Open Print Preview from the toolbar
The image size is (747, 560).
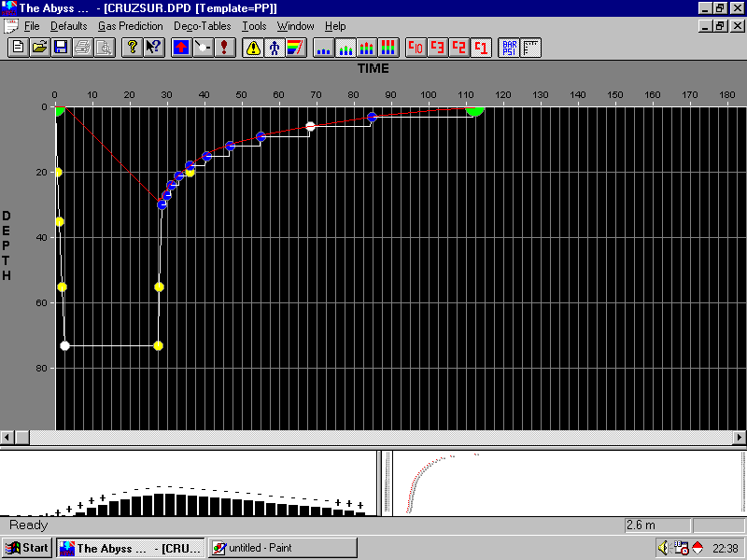105,48
